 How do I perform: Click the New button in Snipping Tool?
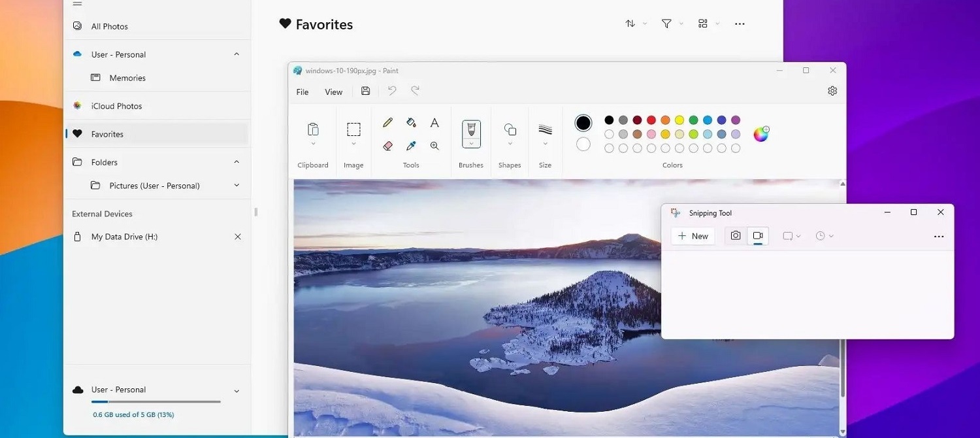pos(692,235)
